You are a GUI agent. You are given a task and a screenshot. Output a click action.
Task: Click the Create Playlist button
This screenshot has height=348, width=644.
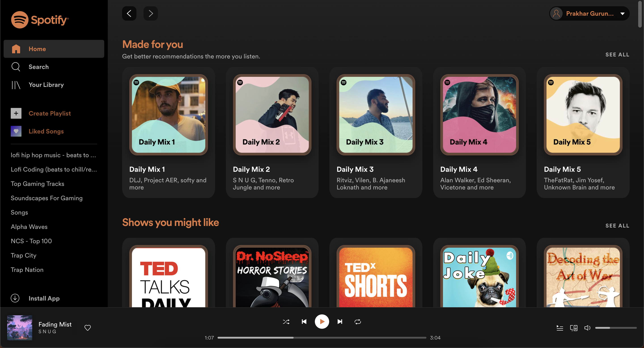(x=49, y=113)
